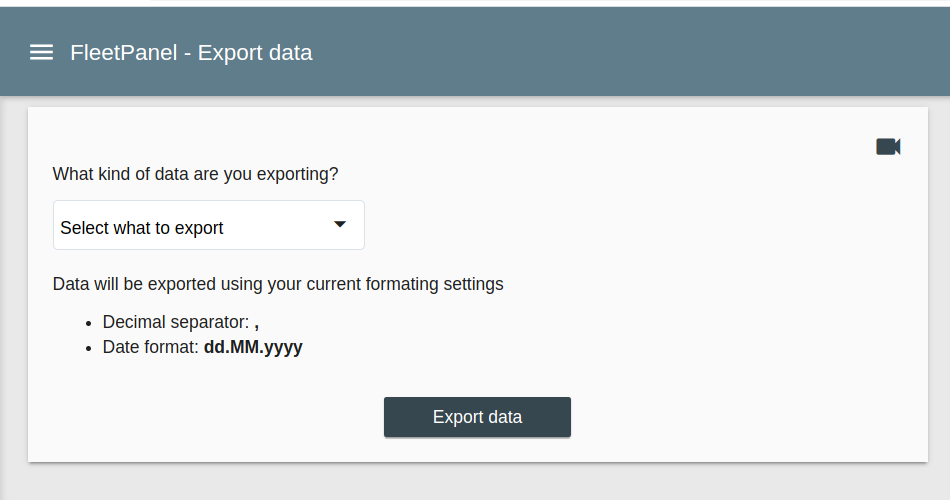Click the video camera icon

pyautogui.click(x=888, y=147)
